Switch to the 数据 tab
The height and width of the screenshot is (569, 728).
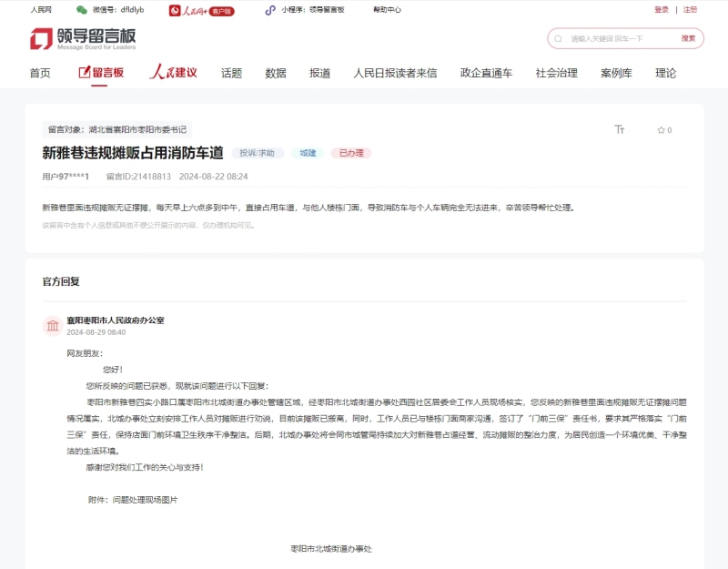pos(274,72)
